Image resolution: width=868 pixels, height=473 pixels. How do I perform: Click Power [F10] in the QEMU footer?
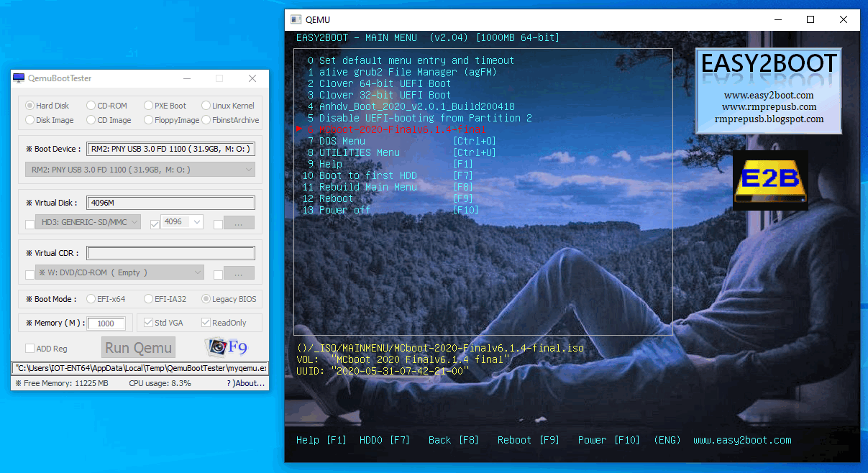tap(609, 440)
